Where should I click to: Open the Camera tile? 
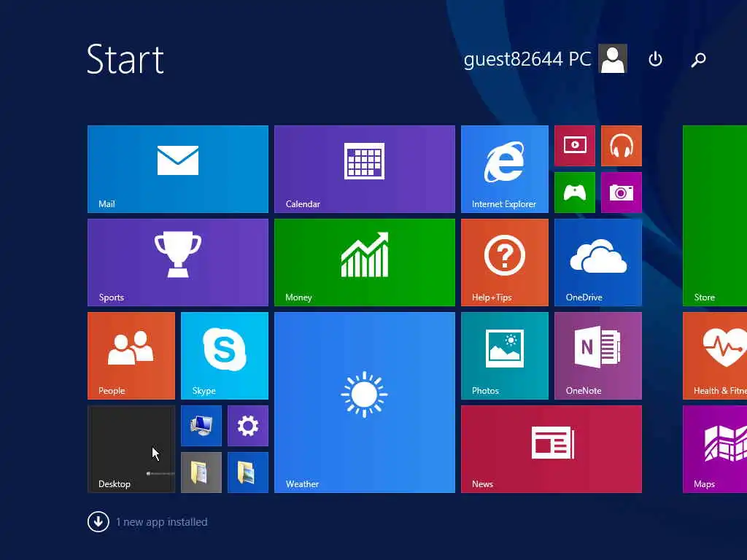(622, 192)
